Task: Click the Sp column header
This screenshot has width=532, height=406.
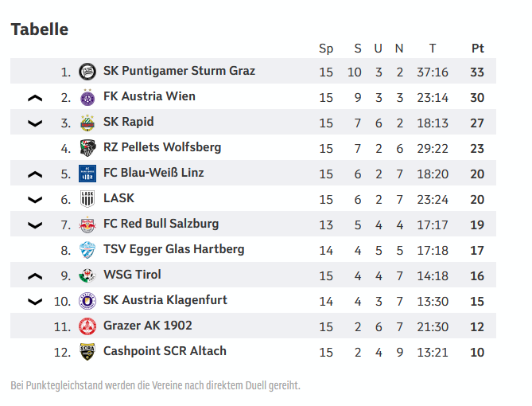Action: 326,48
